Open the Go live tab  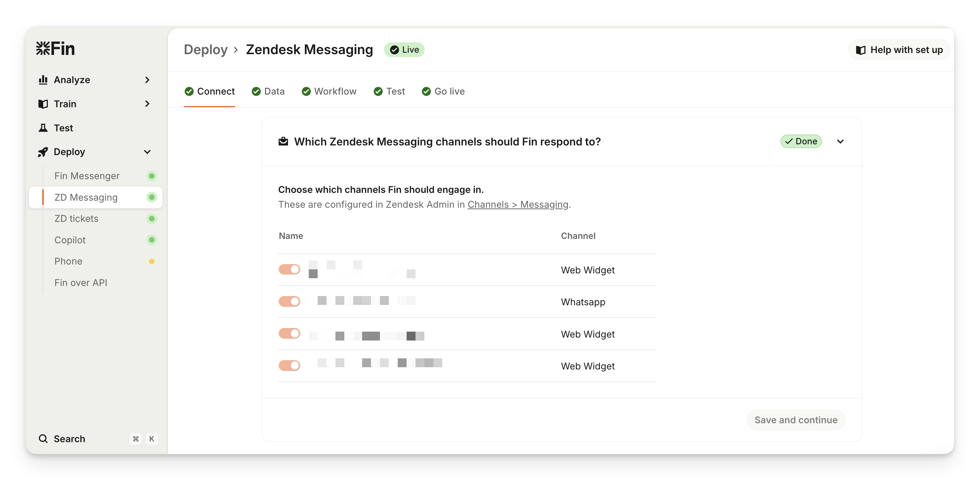coord(443,91)
